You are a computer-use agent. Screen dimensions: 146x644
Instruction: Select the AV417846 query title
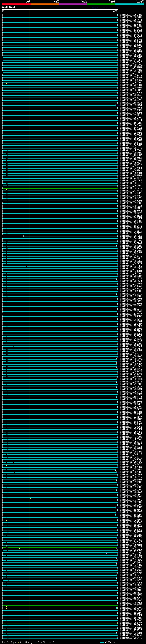point(8,8)
